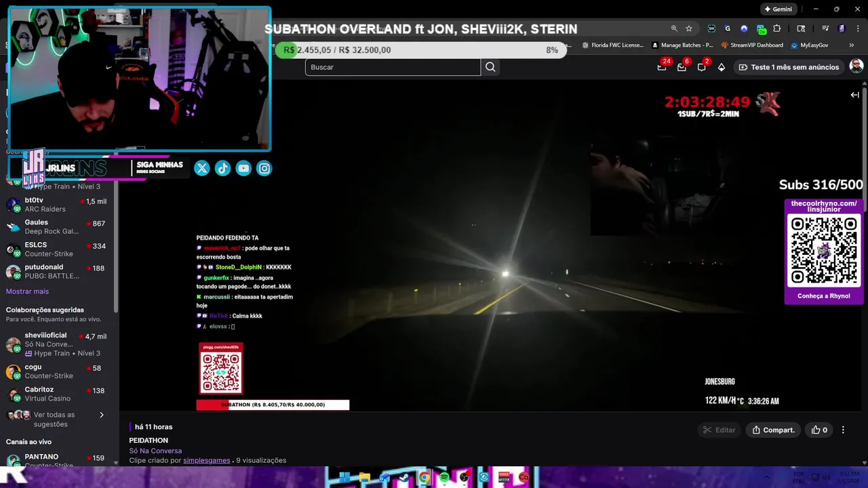Open bt0tv channel in sidebar
Screen dimensions: 868x488
[x=58, y=205]
